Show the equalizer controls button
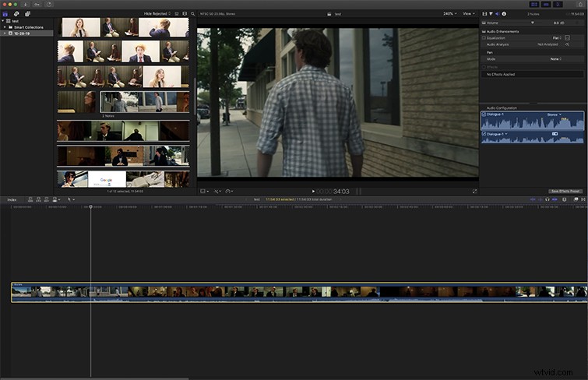 click(568, 38)
